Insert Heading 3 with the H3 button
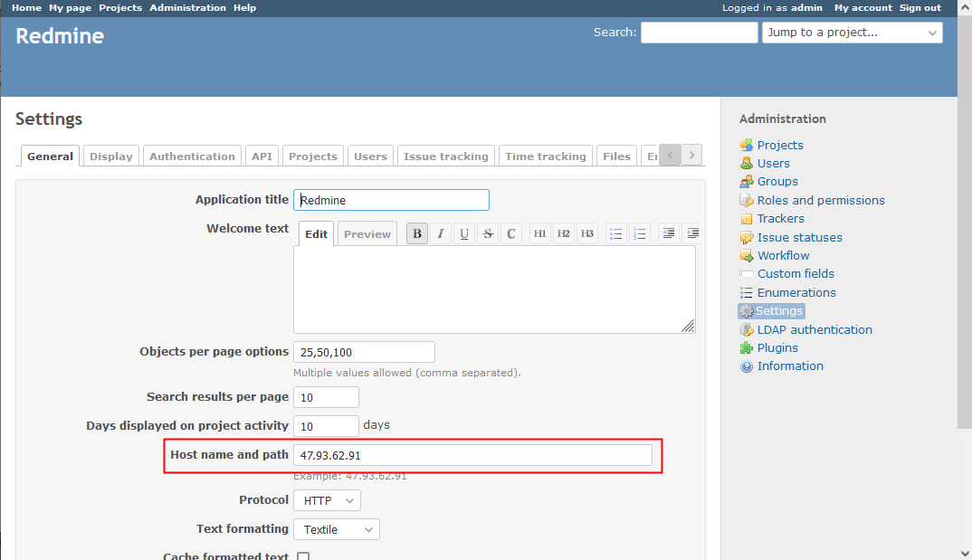 tap(587, 233)
